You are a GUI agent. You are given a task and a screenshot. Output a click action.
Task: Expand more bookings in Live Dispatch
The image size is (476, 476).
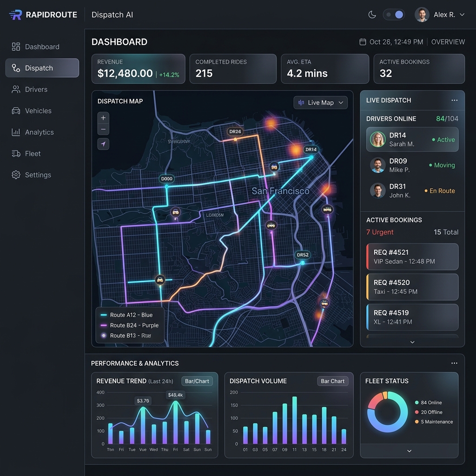click(412, 342)
